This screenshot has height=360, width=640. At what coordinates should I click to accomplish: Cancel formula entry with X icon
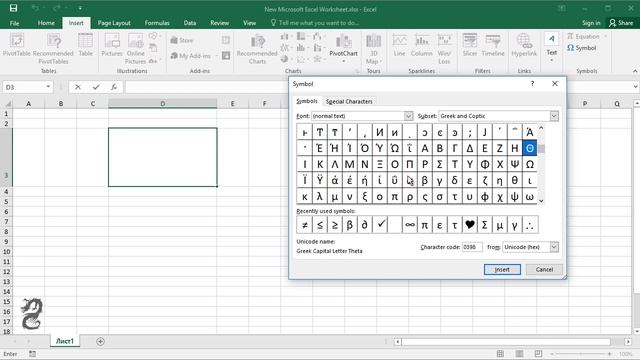(78, 87)
